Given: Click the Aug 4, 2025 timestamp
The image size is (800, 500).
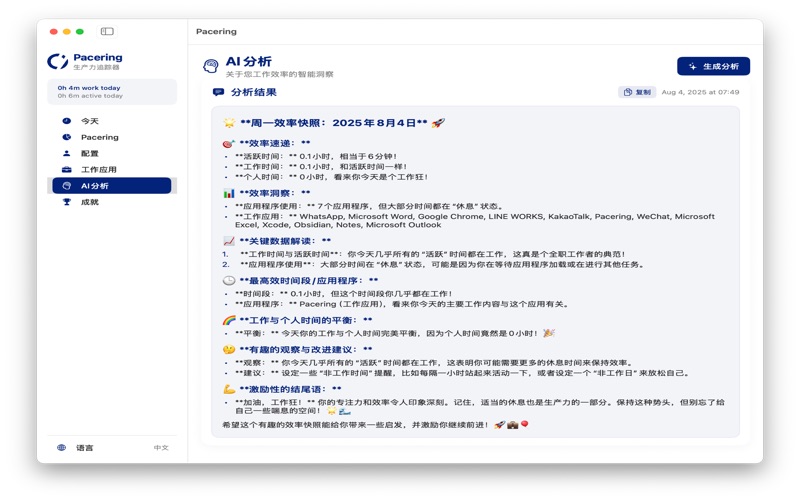Looking at the screenshot, I should click(700, 92).
